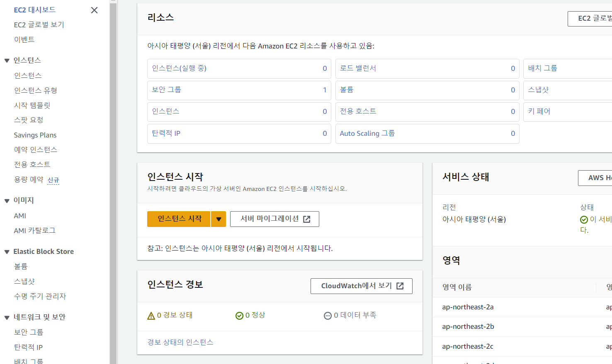Open EC2 글로벌 보기 in sidebar
This screenshot has width=612, height=364.
tap(39, 25)
